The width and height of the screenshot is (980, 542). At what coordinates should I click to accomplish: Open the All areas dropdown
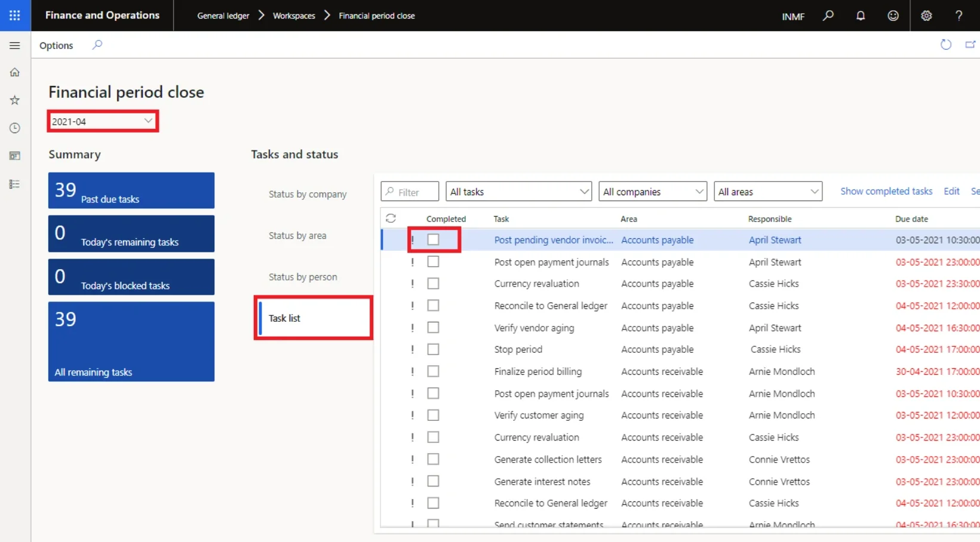(x=768, y=192)
